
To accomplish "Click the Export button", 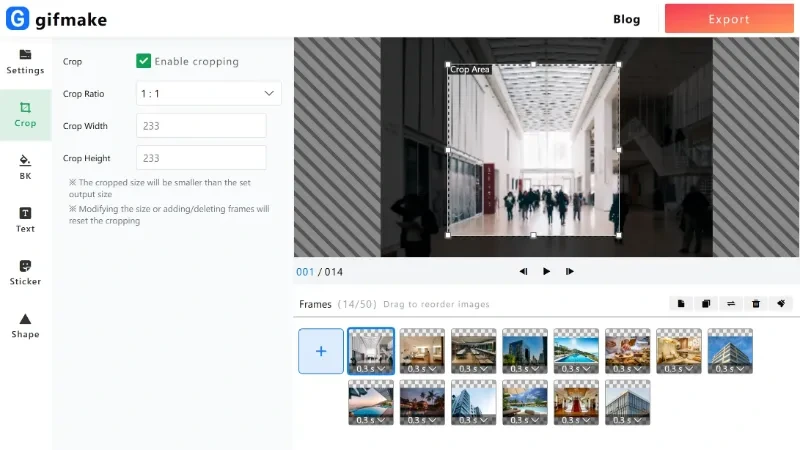I will coord(729,19).
